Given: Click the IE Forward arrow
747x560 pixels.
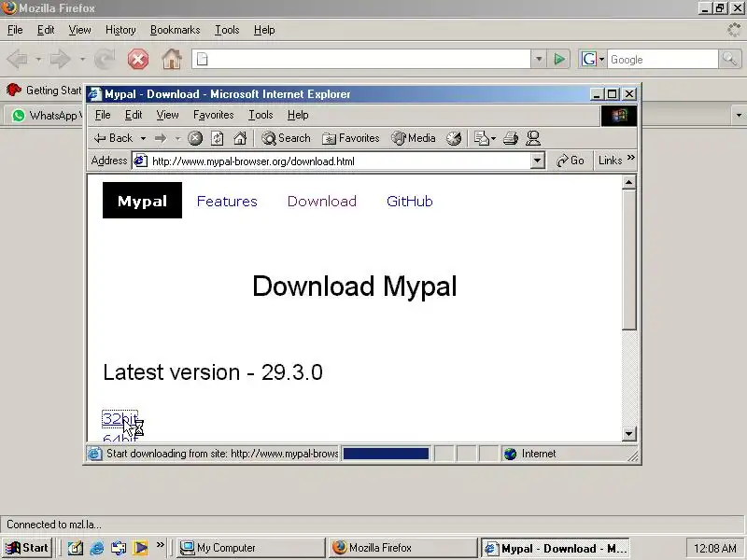Looking at the screenshot, I should (161, 138).
